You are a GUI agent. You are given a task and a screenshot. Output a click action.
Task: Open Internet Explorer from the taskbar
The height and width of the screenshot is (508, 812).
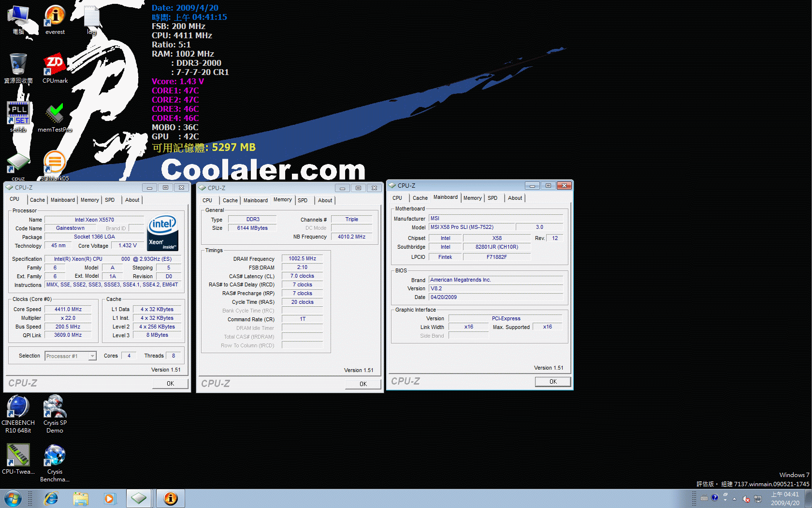pos(51,498)
